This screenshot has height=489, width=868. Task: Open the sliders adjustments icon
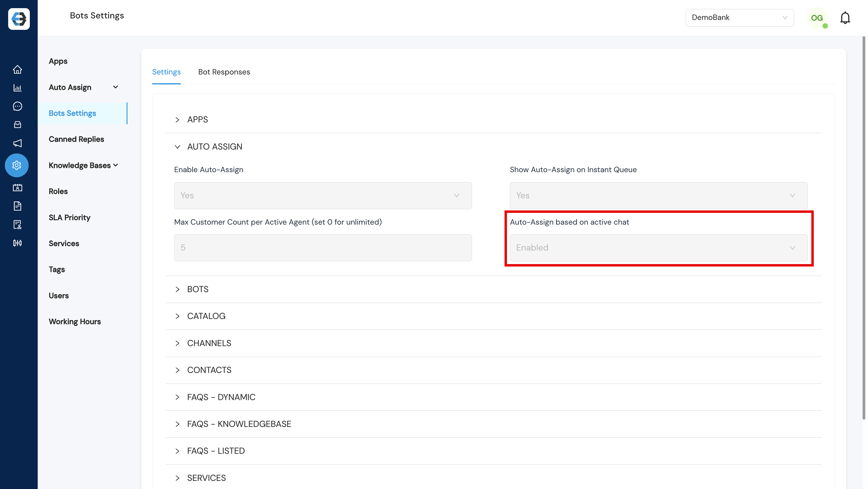[17, 243]
